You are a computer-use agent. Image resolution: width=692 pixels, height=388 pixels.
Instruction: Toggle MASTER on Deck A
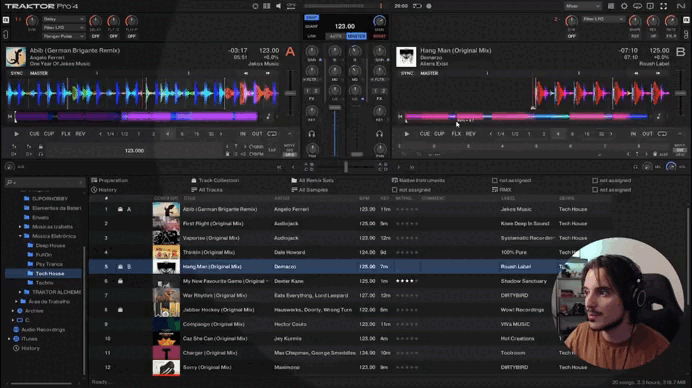click(x=39, y=73)
